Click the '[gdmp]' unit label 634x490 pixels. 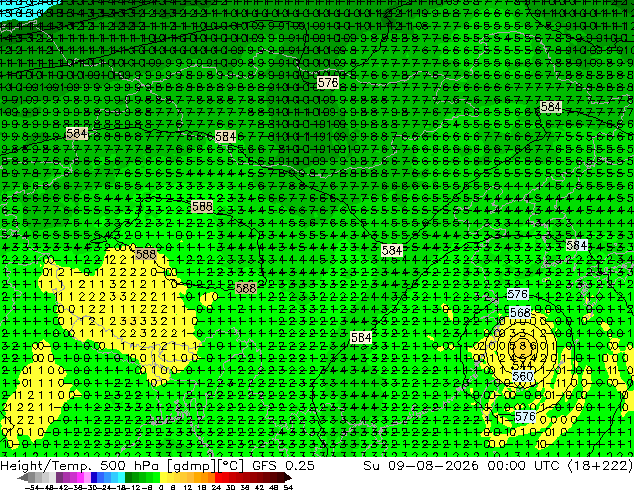click(192, 466)
